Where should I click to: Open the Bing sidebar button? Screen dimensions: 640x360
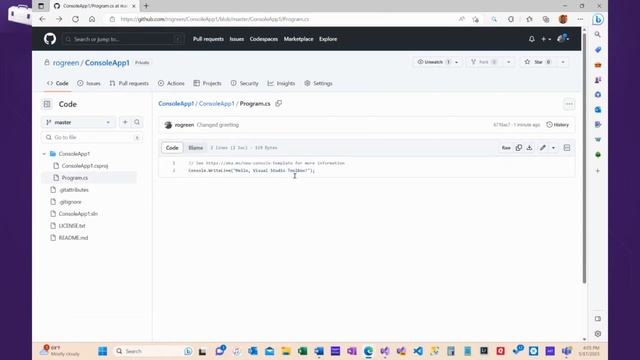click(x=598, y=19)
